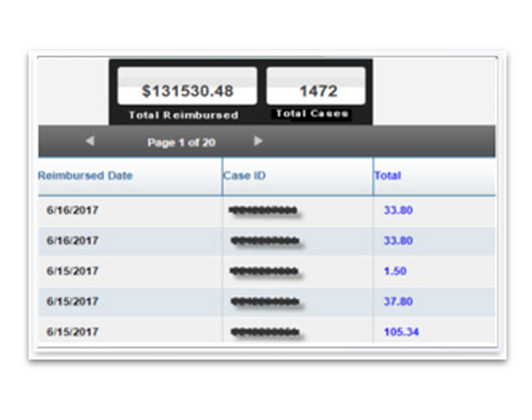Select the Total Reimbursed label
Image resolution: width=532 pixels, height=420 pixels.
click(184, 116)
